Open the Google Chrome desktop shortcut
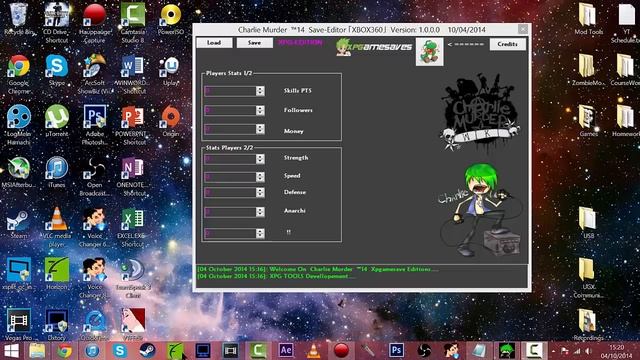The width and height of the screenshot is (640, 360). 18,73
